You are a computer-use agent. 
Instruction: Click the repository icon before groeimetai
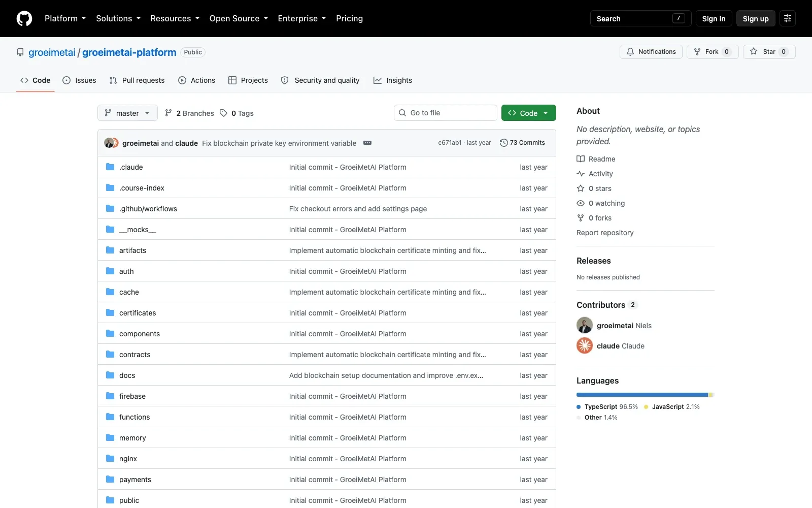pyautogui.click(x=20, y=52)
